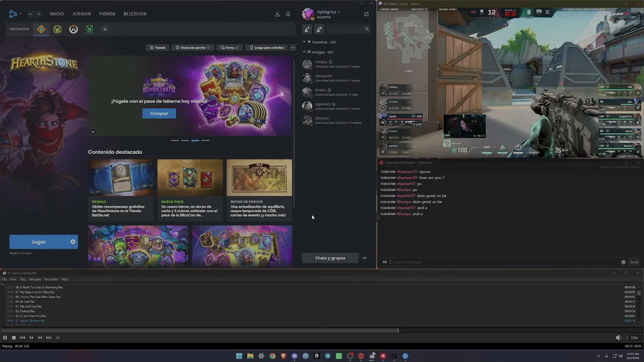
Task: Select the Overwatch favorite icon
Action: [73, 29]
